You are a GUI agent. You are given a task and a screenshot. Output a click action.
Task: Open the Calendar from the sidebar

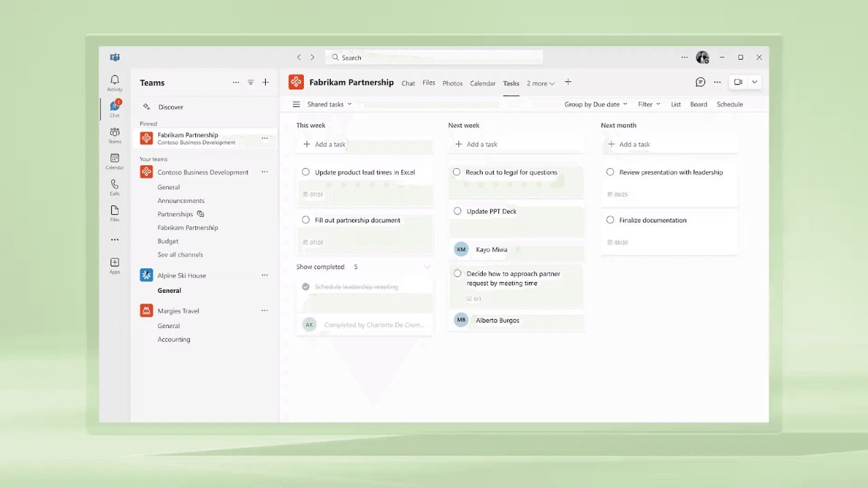114,160
